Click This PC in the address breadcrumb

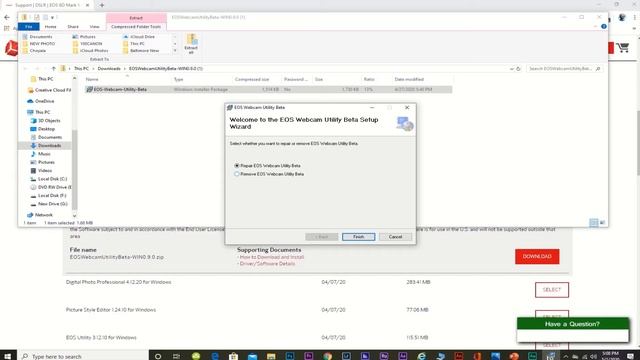[x=81, y=69]
